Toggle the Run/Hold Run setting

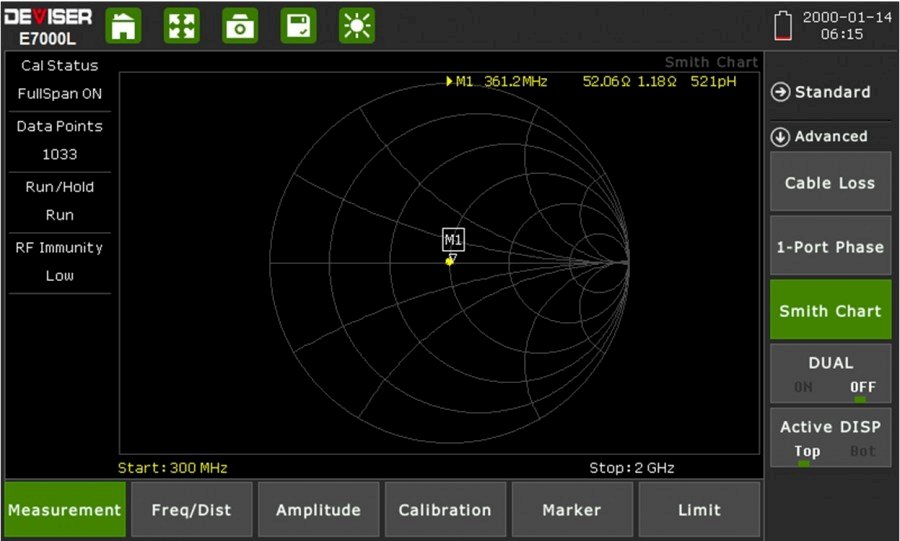coord(60,201)
